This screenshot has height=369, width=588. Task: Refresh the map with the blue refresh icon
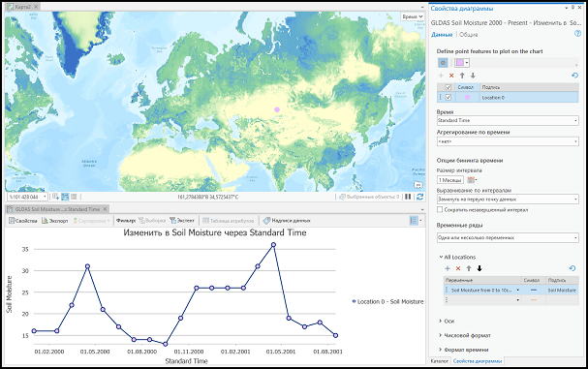(420, 197)
